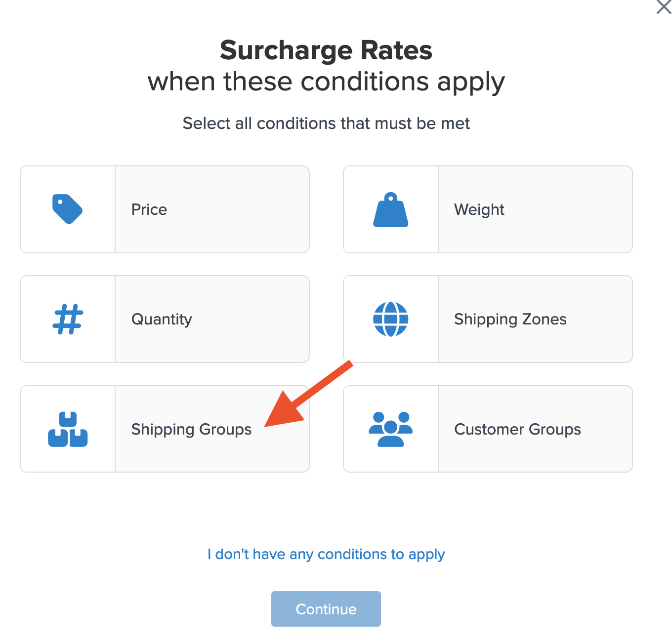Click the stacked boxes Shipping Groups icon
The image size is (672, 639).
(68, 429)
